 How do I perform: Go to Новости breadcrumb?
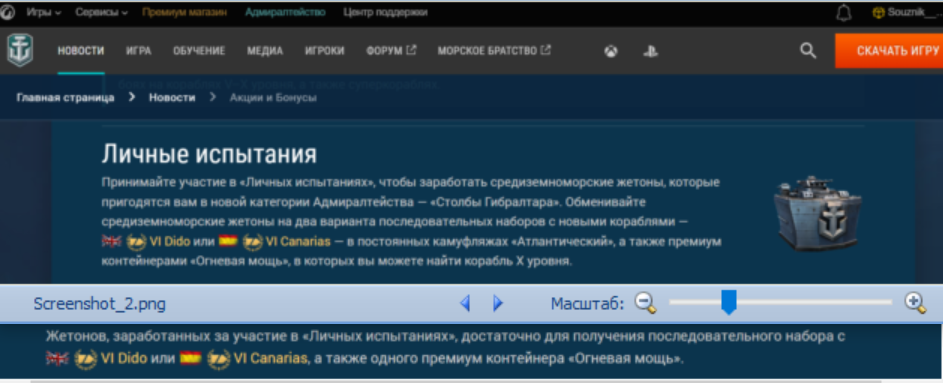point(172,97)
